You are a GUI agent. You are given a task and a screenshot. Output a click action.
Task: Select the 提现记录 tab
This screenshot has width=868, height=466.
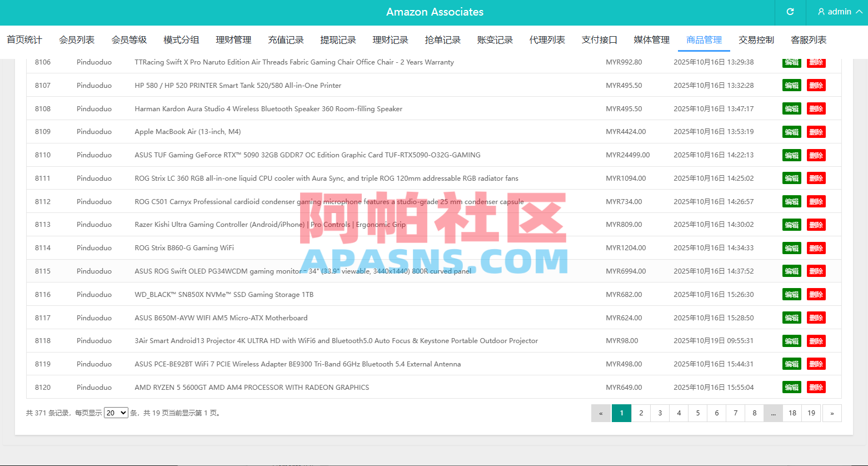coord(338,40)
